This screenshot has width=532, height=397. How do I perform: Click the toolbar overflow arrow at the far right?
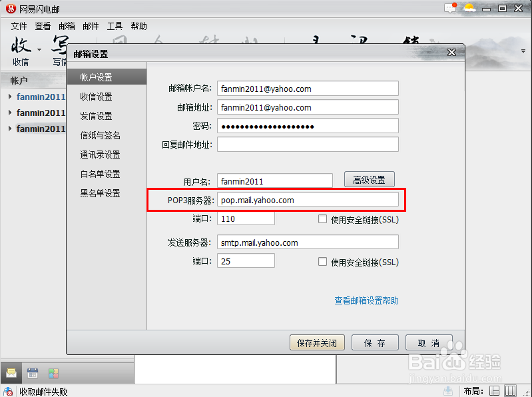(x=523, y=51)
